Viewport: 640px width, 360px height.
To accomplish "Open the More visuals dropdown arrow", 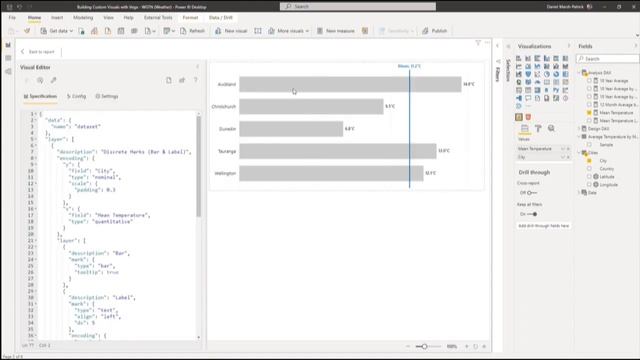I will 307,31.
